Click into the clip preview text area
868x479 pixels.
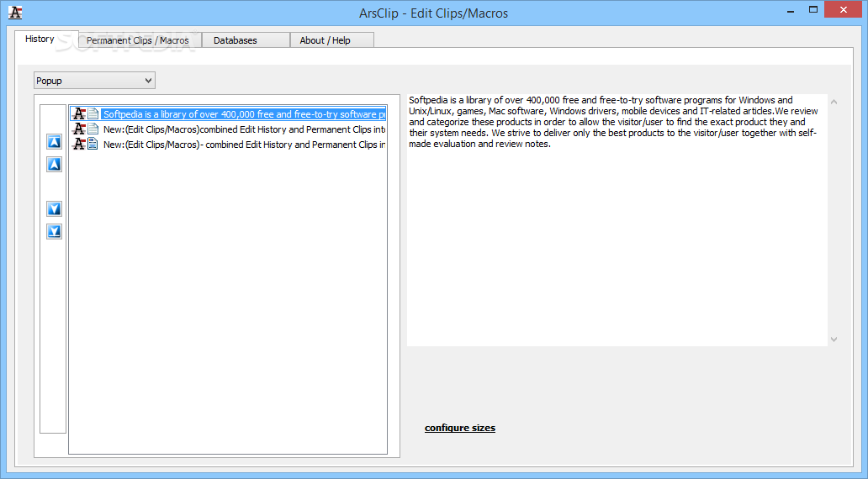617,220
